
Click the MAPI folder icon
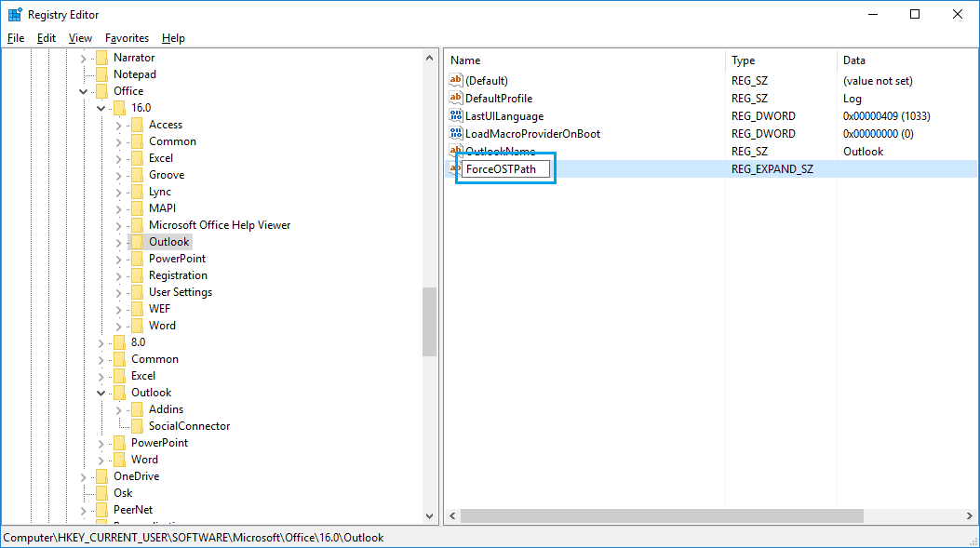tap(137, 208)
